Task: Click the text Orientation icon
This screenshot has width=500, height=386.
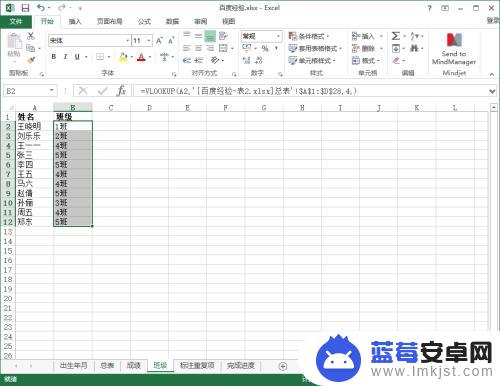Action: click(215, 60)
